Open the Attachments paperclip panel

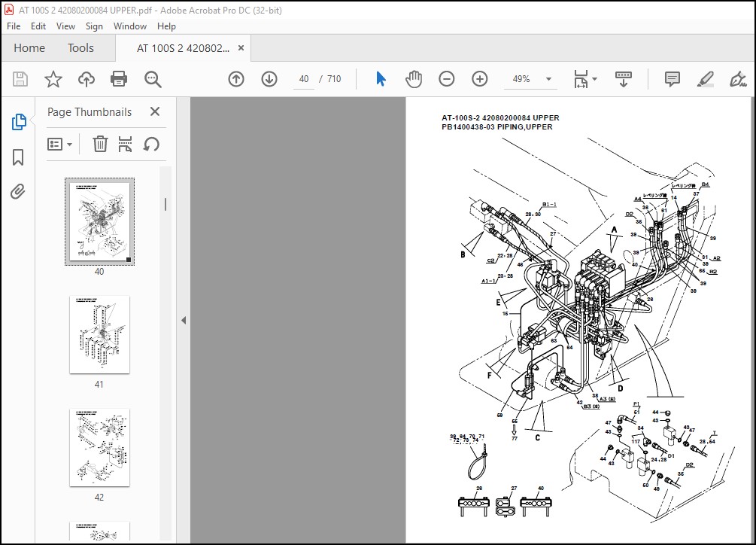18,191
